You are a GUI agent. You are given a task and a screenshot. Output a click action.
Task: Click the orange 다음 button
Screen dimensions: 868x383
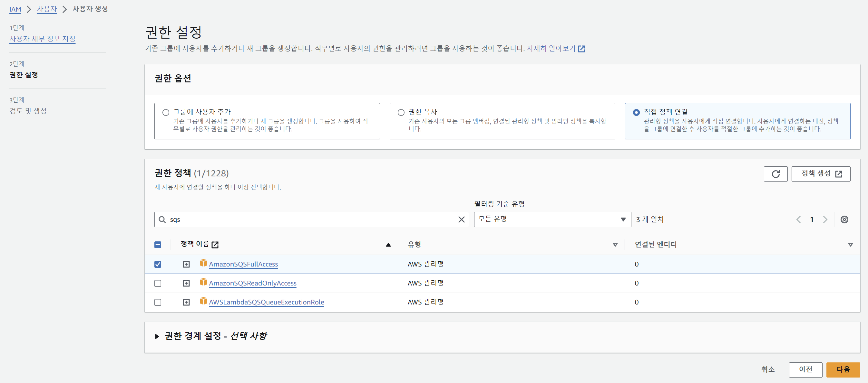click(x=843, y=369)
